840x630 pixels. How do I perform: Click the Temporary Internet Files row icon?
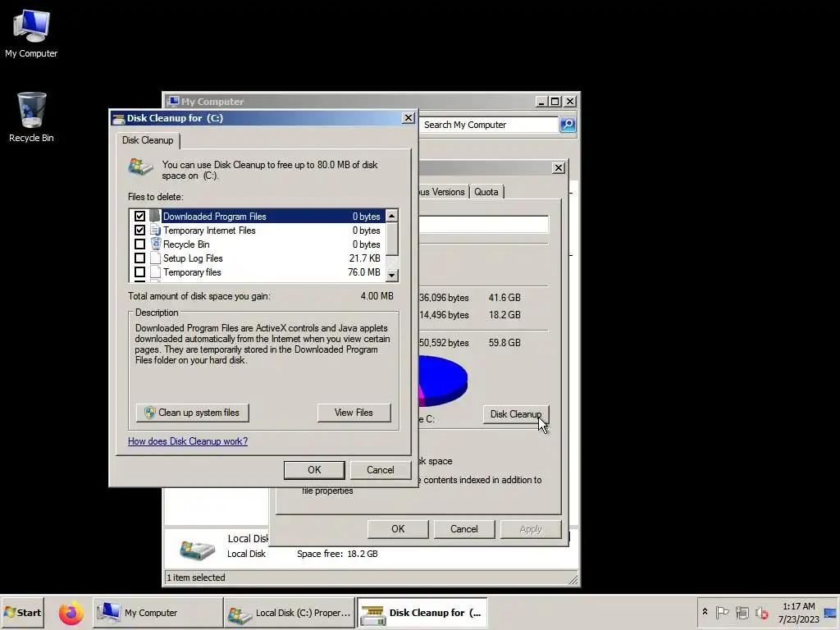pyautogui.click(x=155, y=230)
